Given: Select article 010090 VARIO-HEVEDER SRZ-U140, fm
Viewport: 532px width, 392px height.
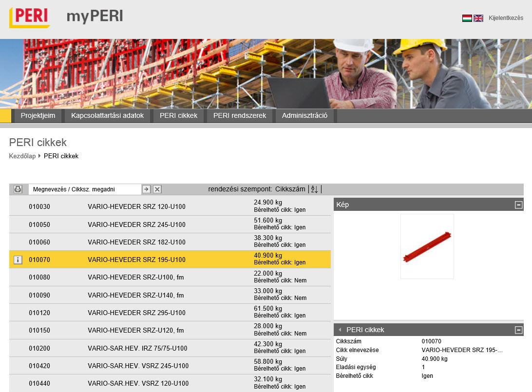Looking at the screenshot, I should point(170,295).
